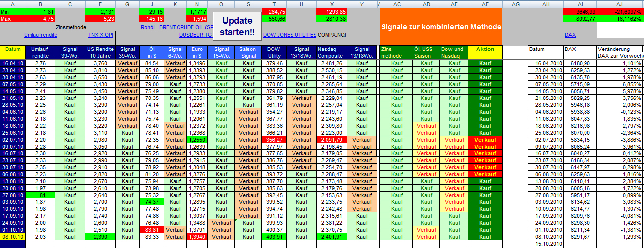
Task: Select the 'Nasdaq Composite' header cell
Action: coord(332,52)
